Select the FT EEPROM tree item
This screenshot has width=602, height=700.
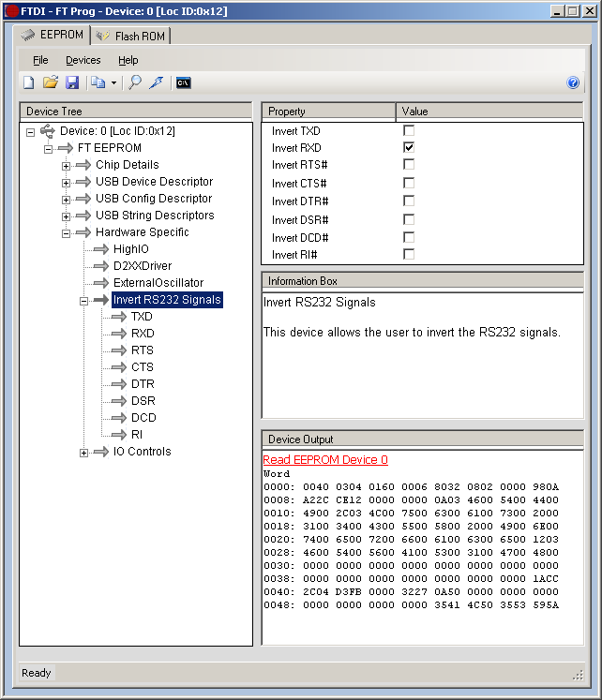tap(110, 148)
